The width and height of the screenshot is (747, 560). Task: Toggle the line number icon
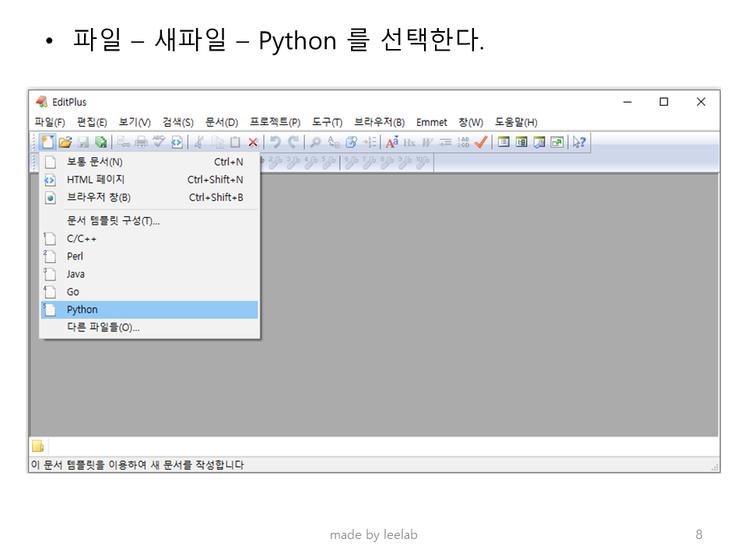(462, 142)
